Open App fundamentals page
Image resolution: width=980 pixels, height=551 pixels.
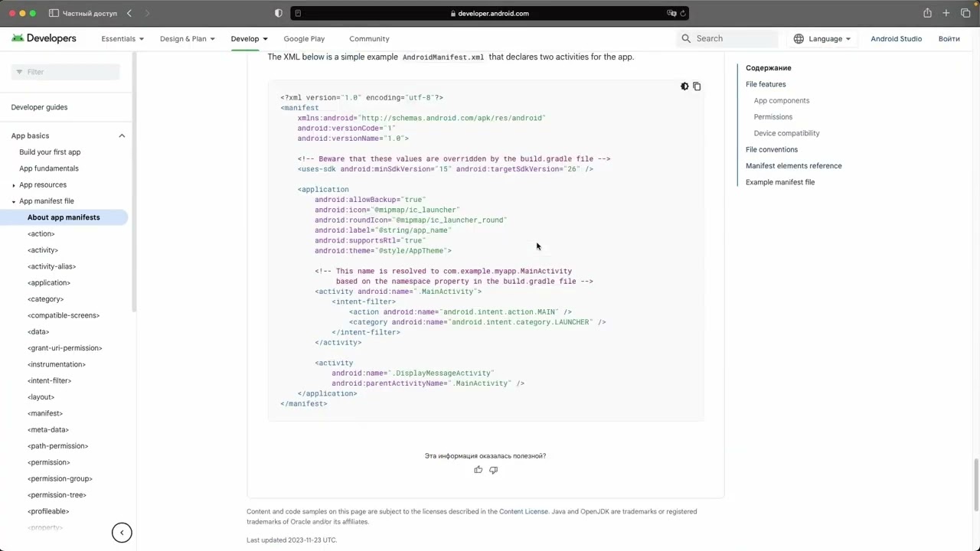coord(49,168)
